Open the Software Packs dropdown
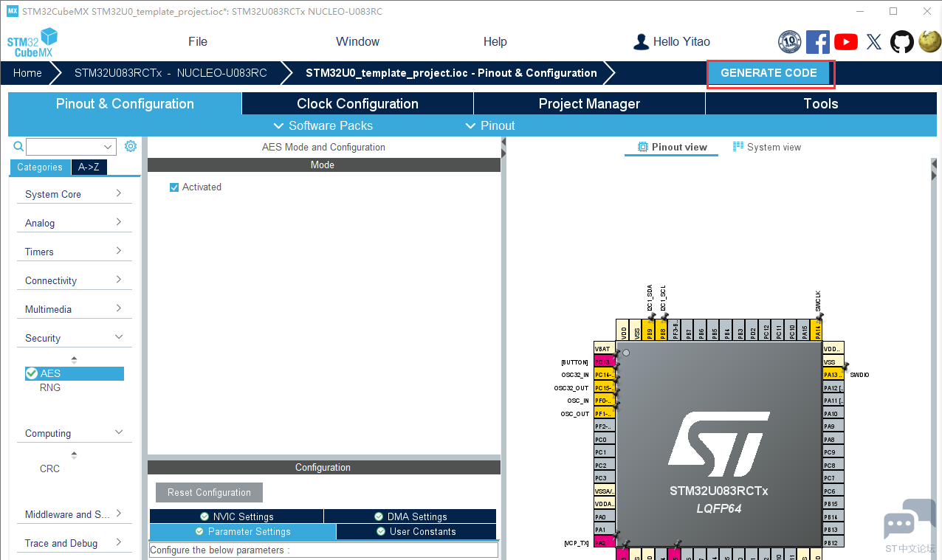 (x=323, y=125)
